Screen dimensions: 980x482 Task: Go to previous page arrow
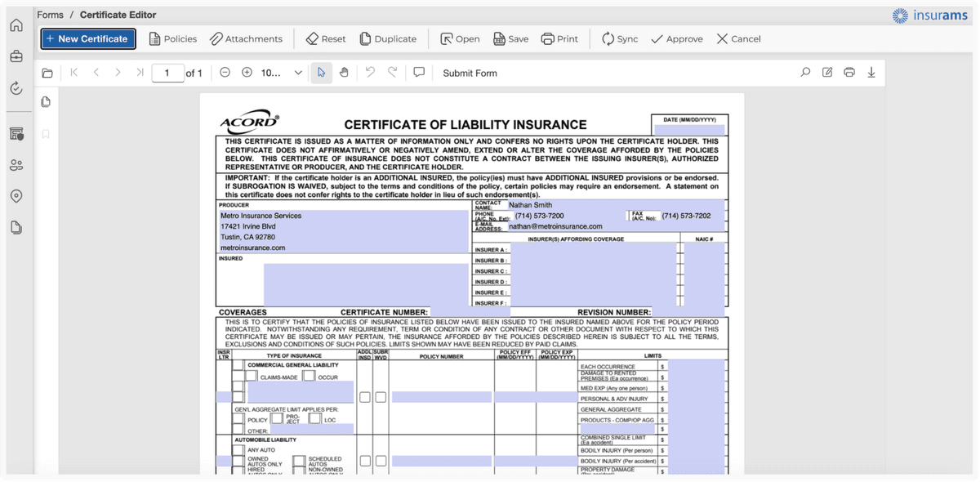96,73
